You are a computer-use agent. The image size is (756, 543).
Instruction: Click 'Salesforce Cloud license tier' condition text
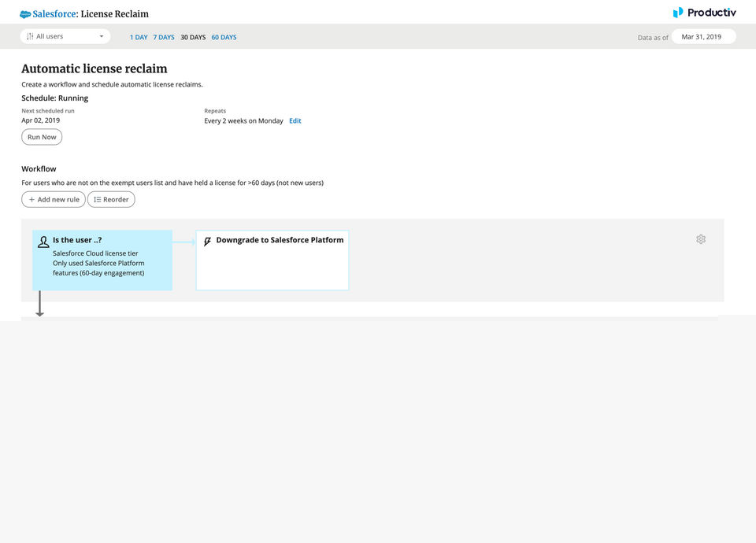click(x=95, y=253)
